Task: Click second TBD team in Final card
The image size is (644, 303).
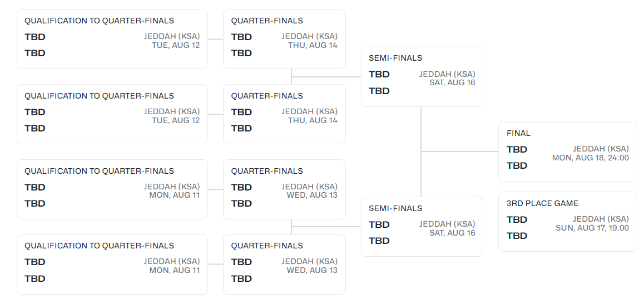Action: tap(517, 165)
